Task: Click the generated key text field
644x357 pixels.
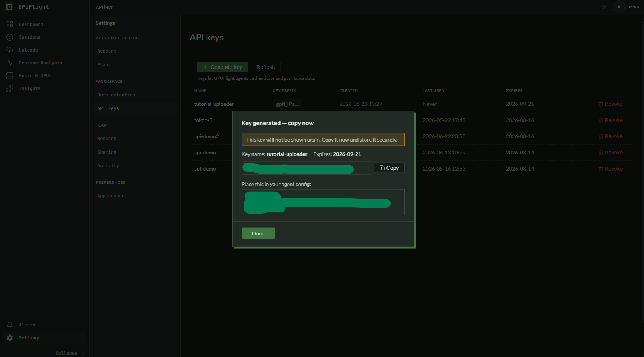Action: [306, 168]
